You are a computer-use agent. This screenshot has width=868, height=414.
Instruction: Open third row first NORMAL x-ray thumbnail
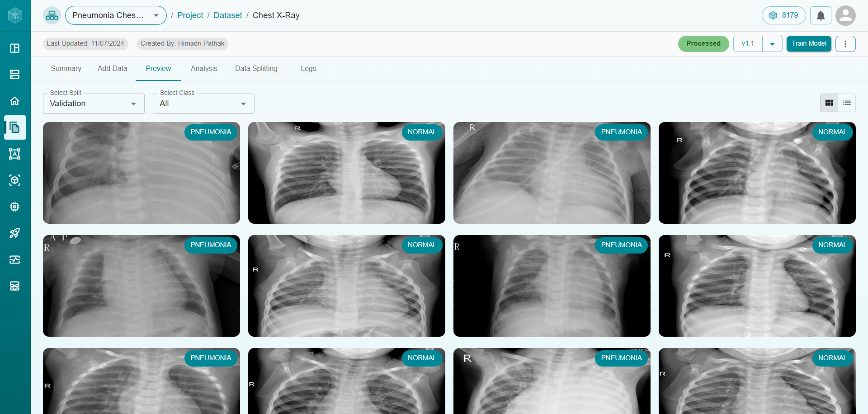click(x=347, y=381)
